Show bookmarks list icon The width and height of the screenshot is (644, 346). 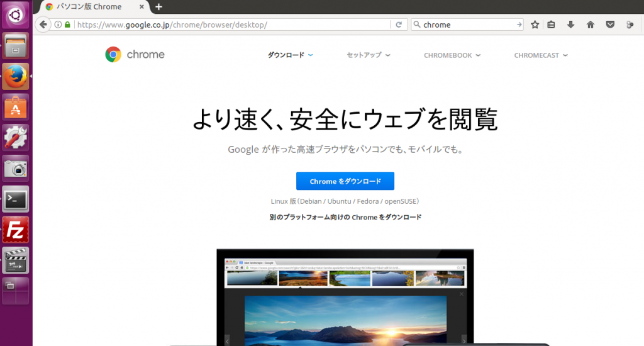[x=551, y=25]
